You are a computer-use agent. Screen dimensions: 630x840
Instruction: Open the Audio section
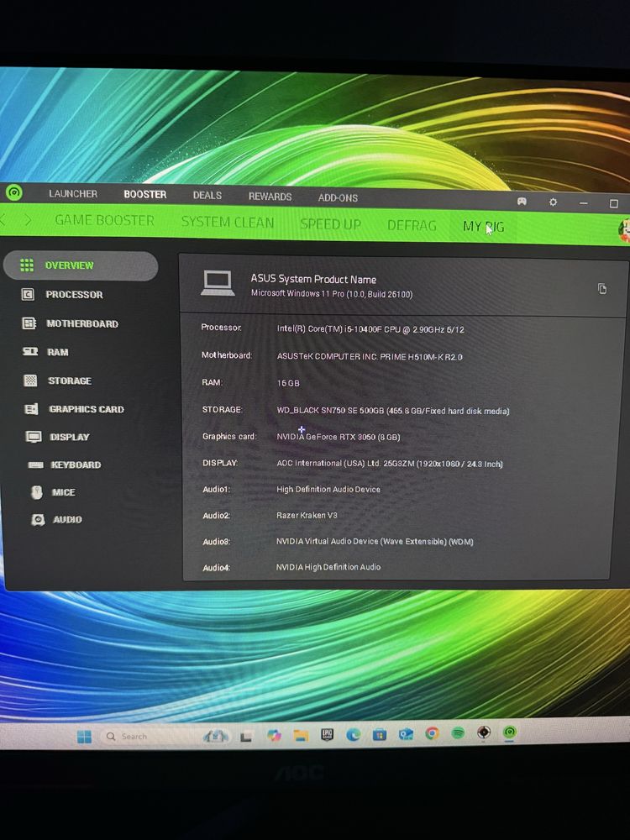[x=56, y=519]
